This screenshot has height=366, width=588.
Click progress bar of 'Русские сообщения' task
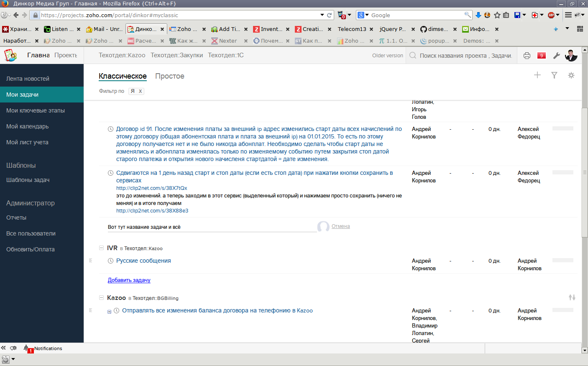563,260
